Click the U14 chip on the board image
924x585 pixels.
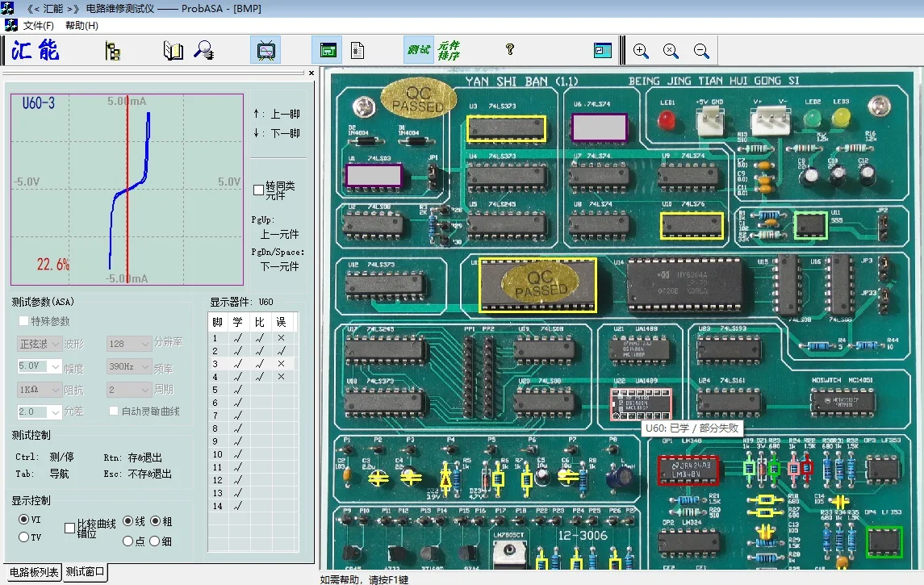tap(685, 285)
